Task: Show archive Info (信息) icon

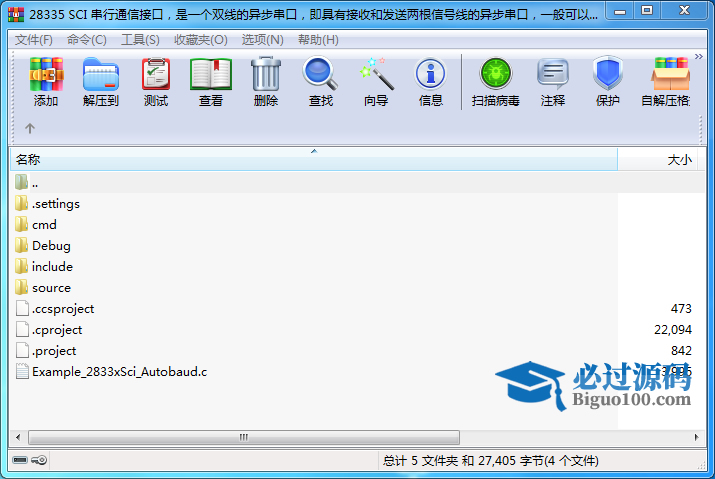Action: pos(430,73)
